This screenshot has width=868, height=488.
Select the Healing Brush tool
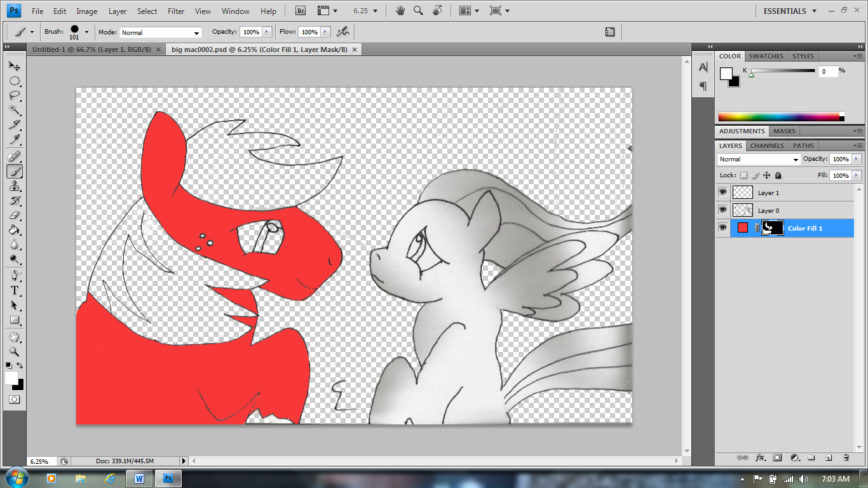14,156
